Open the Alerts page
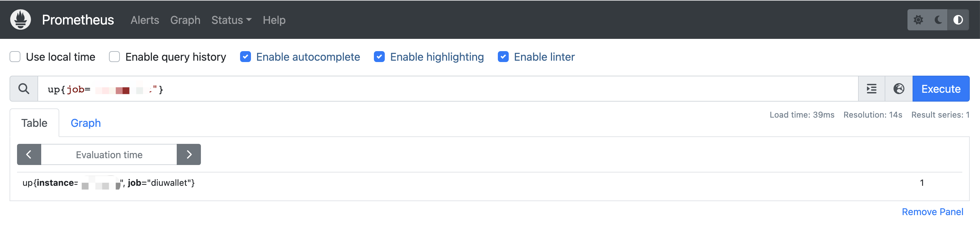The image size is (980, 225). 145,20
